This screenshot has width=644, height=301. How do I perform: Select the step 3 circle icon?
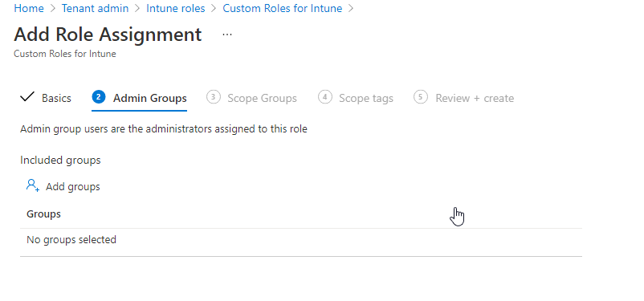[213, 97]
